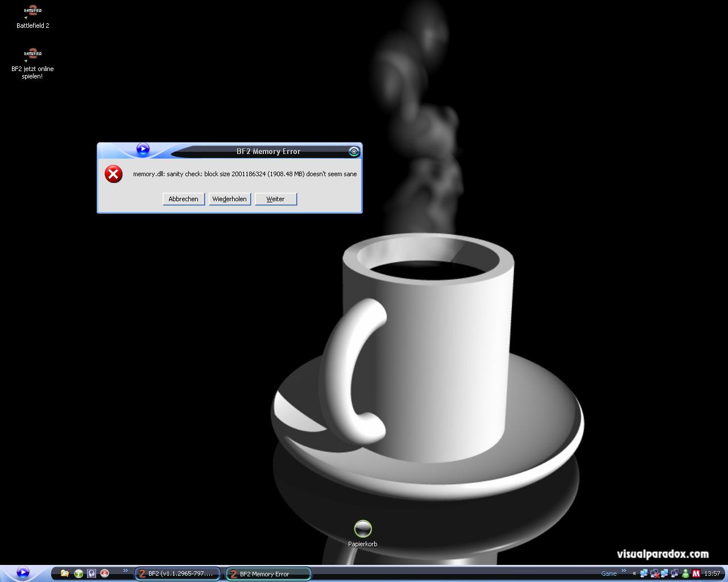Choose Weiter in BF2 Memory Error dialog
The image size is (728, 582).
[x=275, y=199]
